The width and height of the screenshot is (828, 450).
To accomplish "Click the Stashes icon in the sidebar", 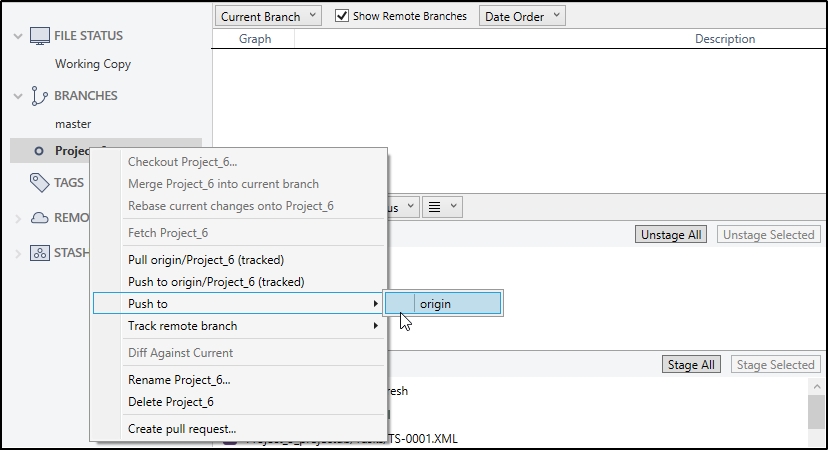I will [x=40, y=253].
